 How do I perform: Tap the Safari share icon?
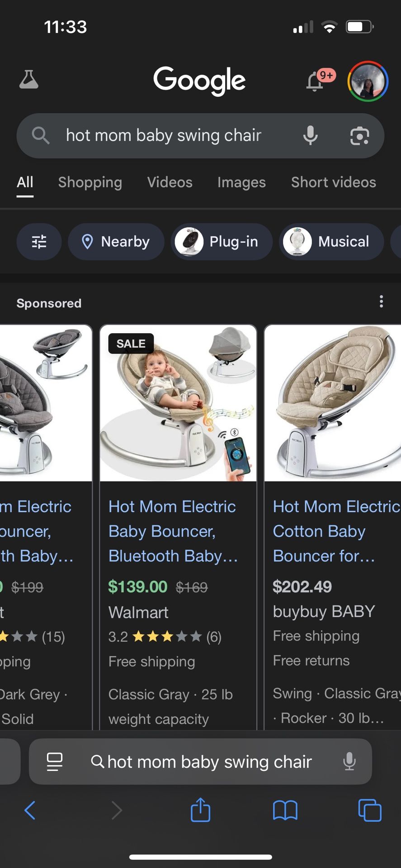pos(200,810)
